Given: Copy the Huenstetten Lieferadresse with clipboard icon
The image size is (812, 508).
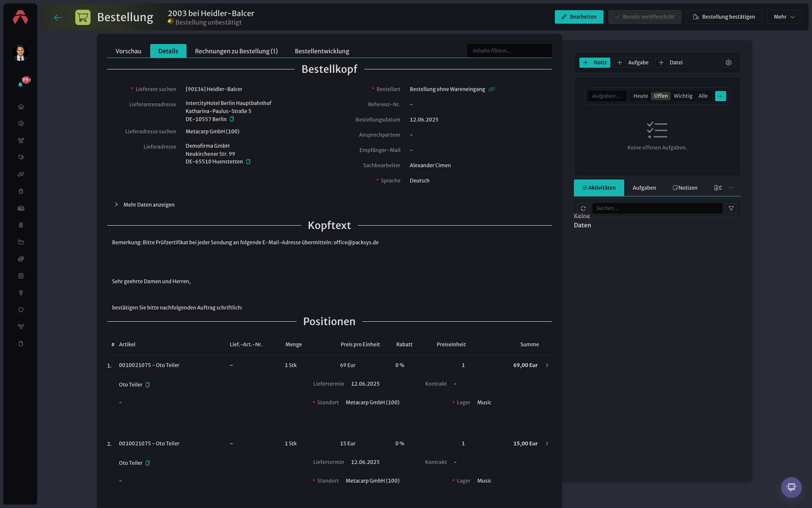Looking at the screenshot, I should [x=248, y=162].
